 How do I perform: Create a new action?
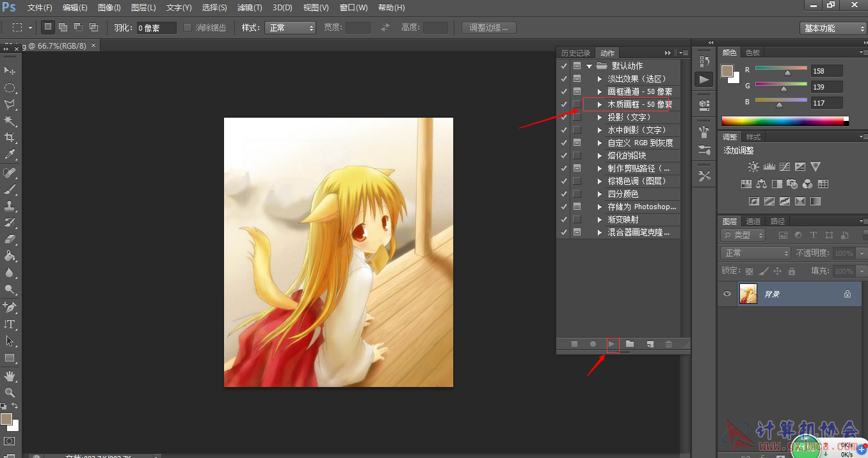pos(650,344)
